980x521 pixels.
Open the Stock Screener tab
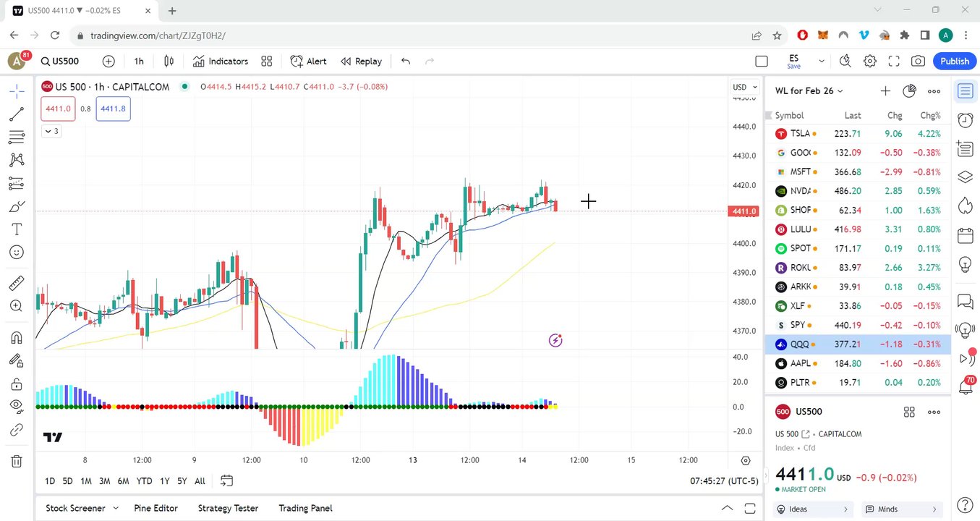[75, 509]
